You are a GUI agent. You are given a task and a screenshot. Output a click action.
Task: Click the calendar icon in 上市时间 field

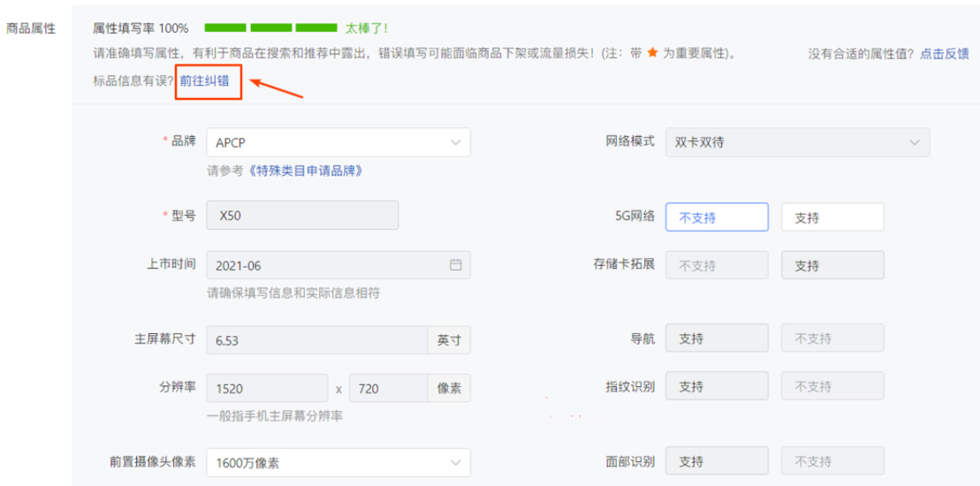point(455,265)
